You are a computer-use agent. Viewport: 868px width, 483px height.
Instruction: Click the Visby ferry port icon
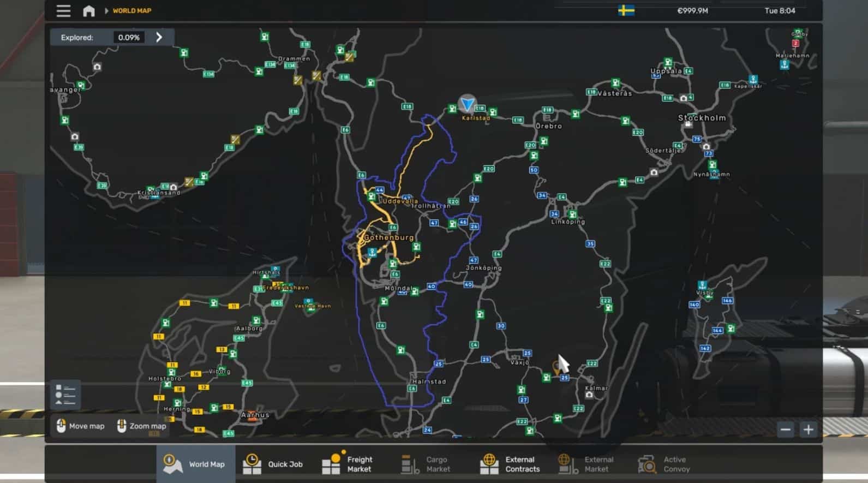coord(702,285)
